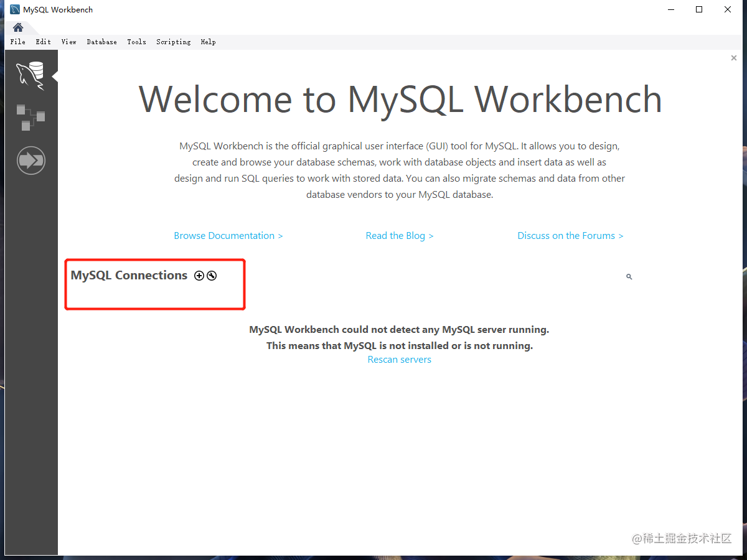Open the Edit menu
747x560 pixels.
(x=44, y=42)
